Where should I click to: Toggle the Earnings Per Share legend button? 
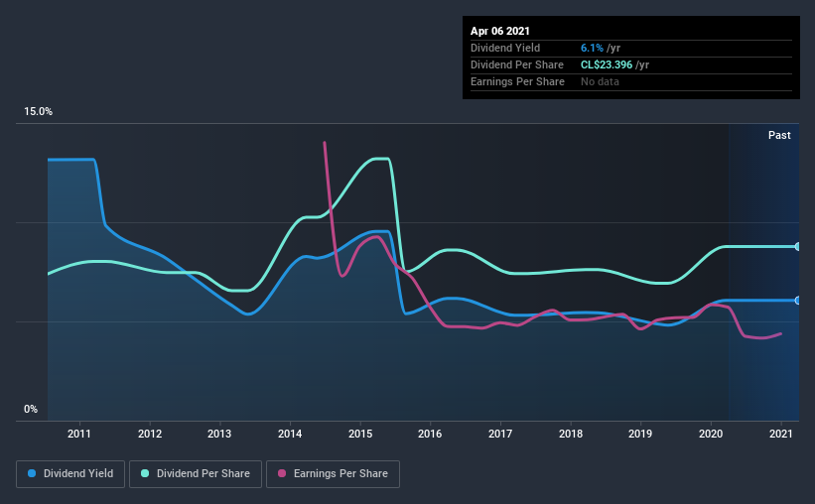pyautogui.click(x=333, y=474)
